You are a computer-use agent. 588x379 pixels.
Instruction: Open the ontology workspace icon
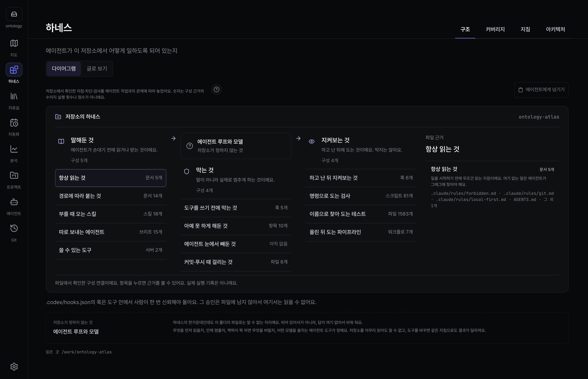(x=14, y=14)
